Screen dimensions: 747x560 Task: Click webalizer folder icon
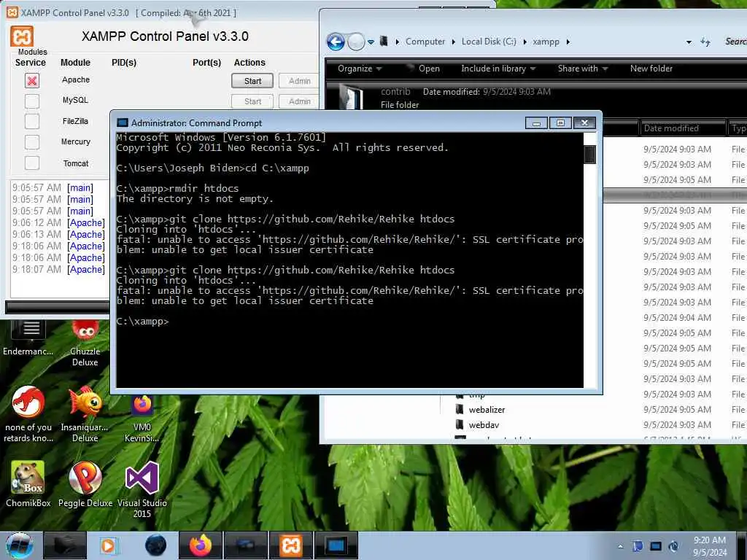(460, 410)
